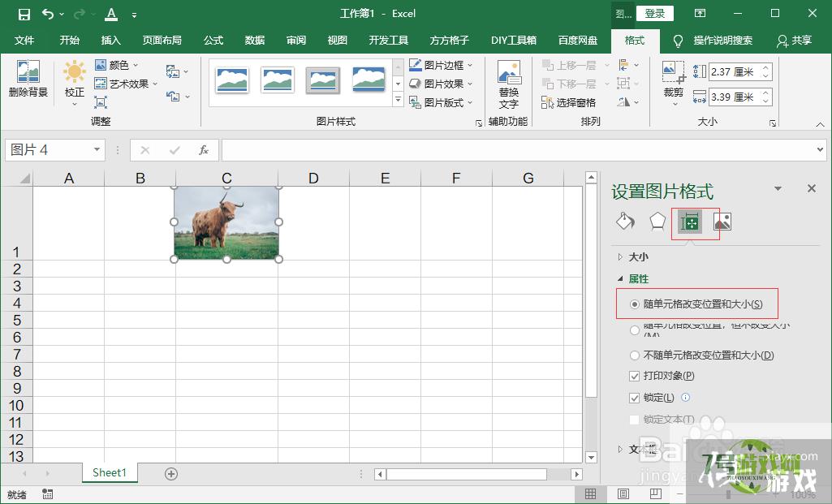Open the picture size dialog launcher
Image resolution: width=832 pixels, height=504 pixels.
click(773, 123)
